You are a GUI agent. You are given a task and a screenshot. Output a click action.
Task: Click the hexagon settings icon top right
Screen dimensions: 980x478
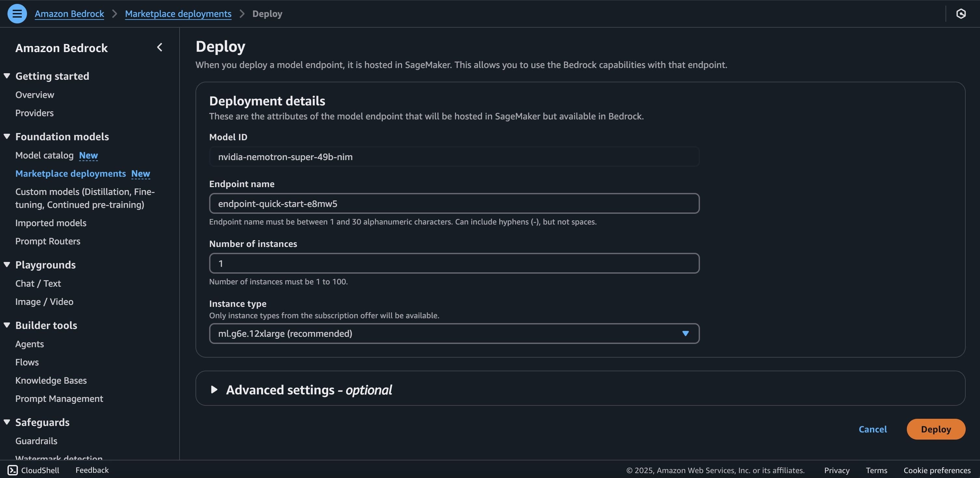coord(960,14)
